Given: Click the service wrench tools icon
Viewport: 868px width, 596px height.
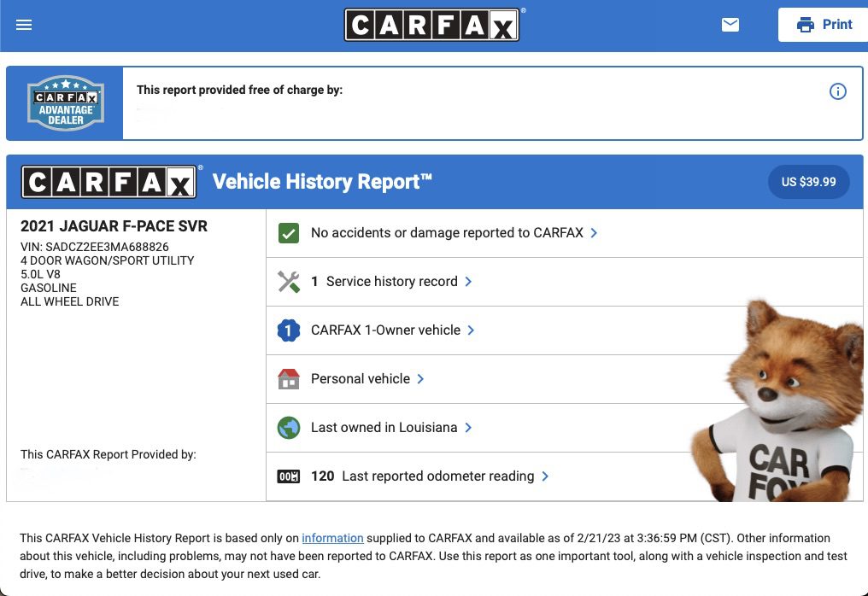Looking at the screenshot, I should click(289, 282).
